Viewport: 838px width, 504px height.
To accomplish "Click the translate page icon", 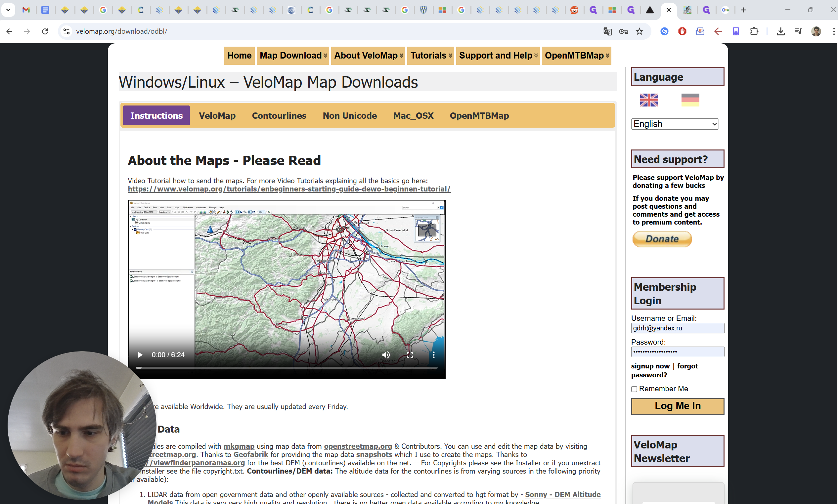I will coord(607,31).
